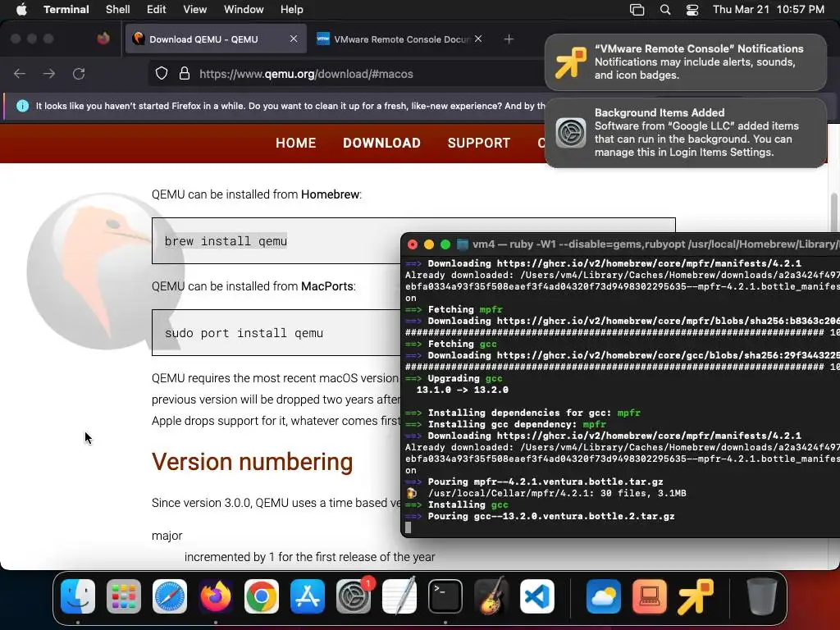Close the Download QEMU tab

(294, 39)
